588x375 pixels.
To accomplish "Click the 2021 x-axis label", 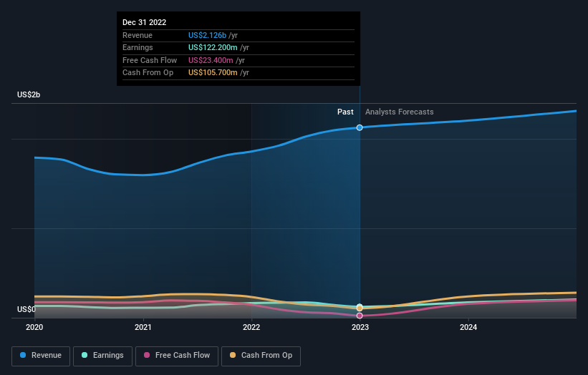I will pos(143,328).
